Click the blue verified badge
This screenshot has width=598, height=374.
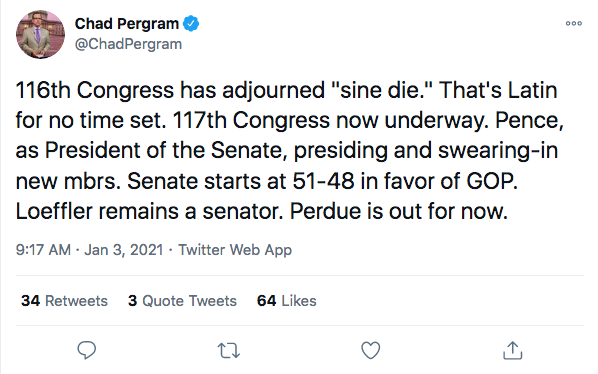191,24
